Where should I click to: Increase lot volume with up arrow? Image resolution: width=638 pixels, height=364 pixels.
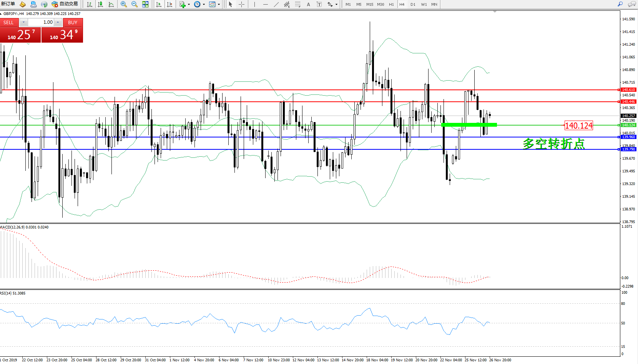(58, 22)
